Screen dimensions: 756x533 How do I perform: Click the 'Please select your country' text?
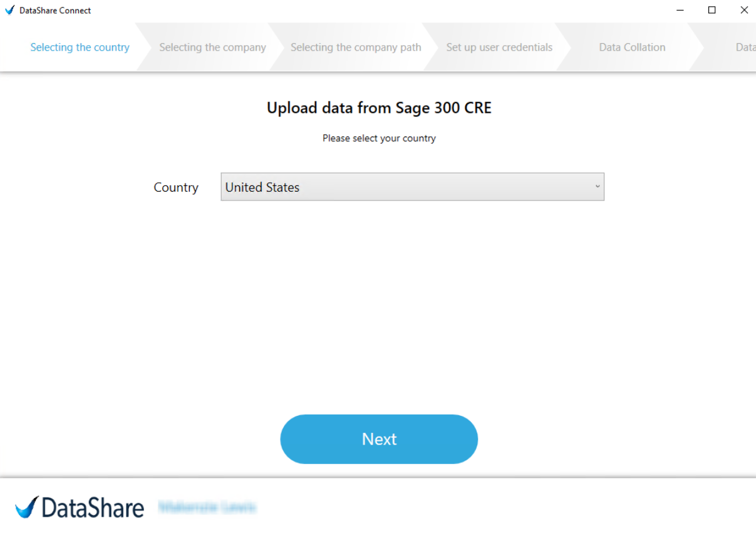pyautogui.click(x=379, y=138)
